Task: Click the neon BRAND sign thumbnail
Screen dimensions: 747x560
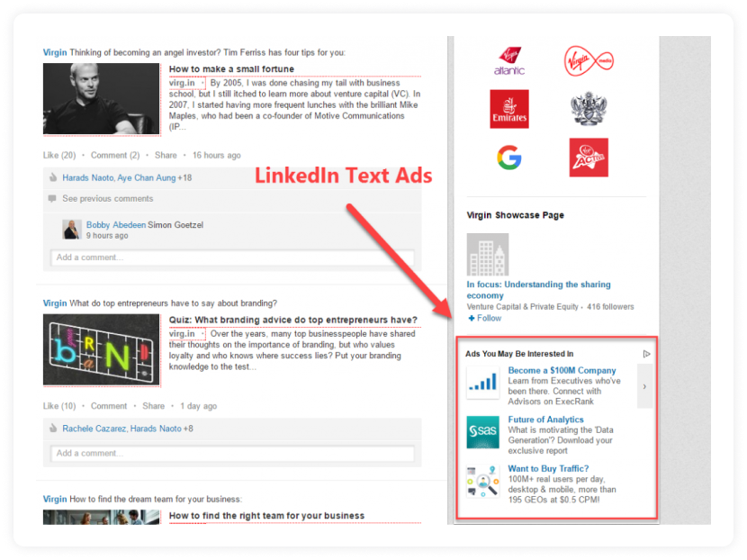Action: (x=102, y=349)
